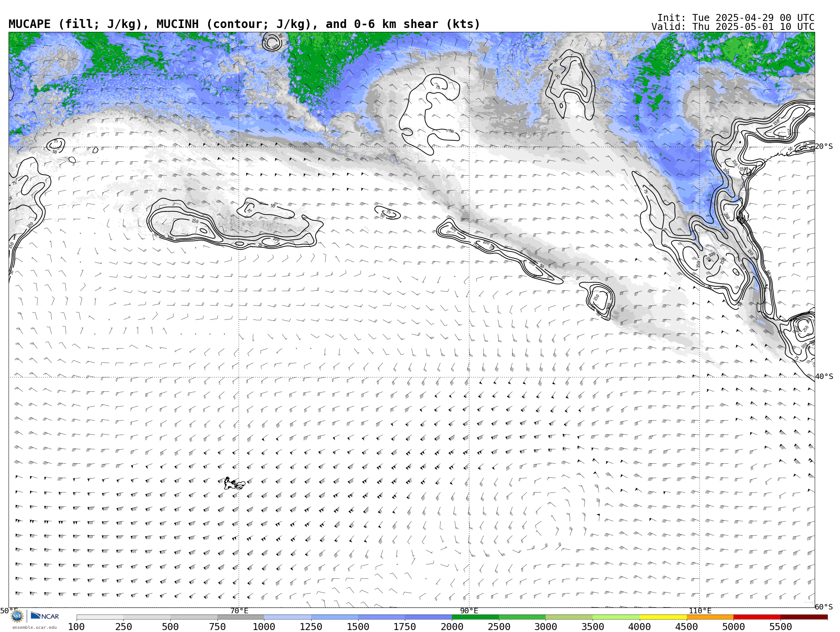Image resolution: width=840 pixels, height=632 pixels.
Task: Click the colorbar tick label 5500
Action: click(x=780, y=627)
